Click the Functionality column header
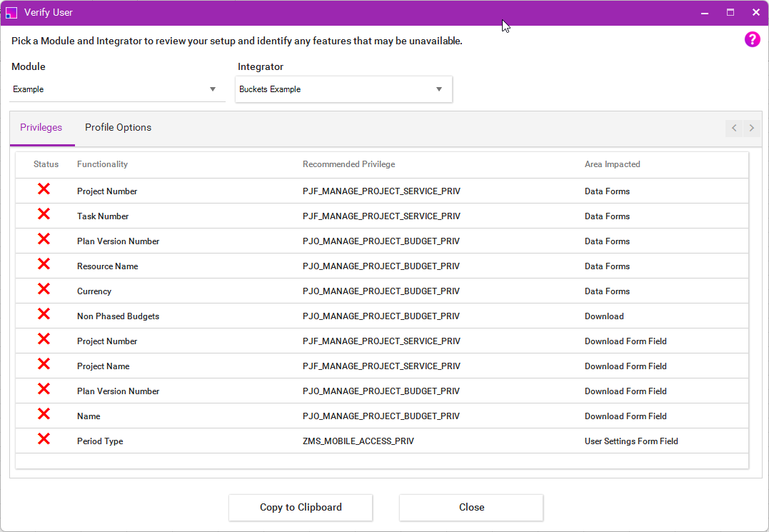 [x=102, y=164]
